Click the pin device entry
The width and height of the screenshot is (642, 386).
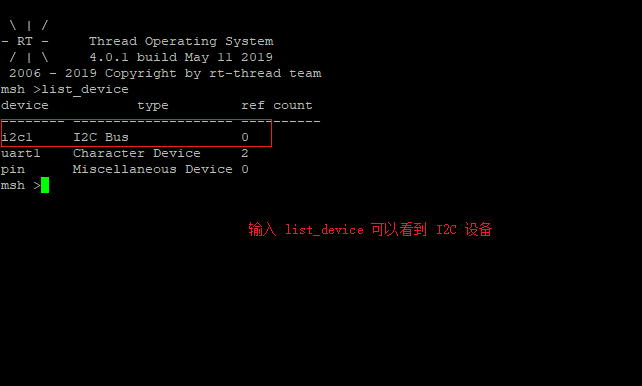tap(13, 169)
